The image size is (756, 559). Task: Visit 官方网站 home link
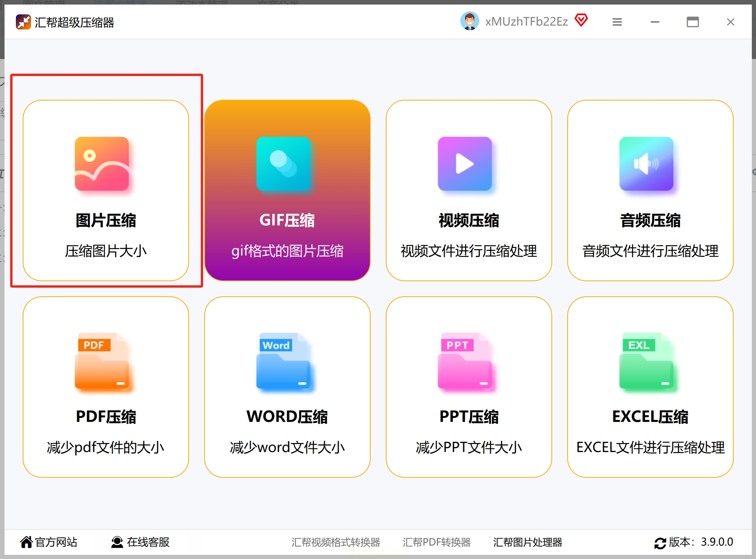tap(48, 542)
